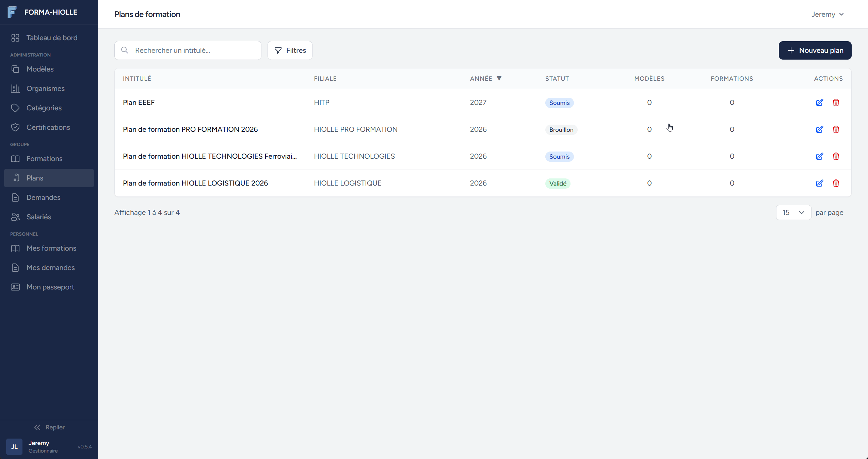The height and width of the screenshot is (459, 868).
Task: Edit the Plan EEEF row
Action: [820, 102]
